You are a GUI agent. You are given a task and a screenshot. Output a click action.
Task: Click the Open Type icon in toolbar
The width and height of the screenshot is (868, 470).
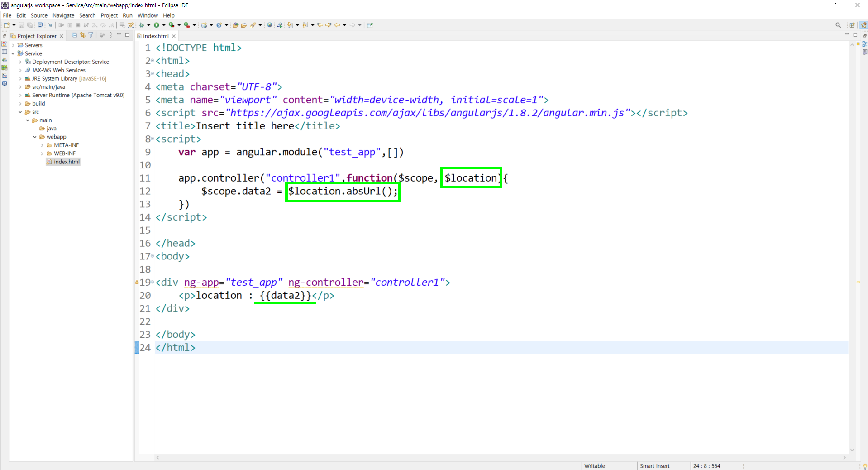click(235, 25)
